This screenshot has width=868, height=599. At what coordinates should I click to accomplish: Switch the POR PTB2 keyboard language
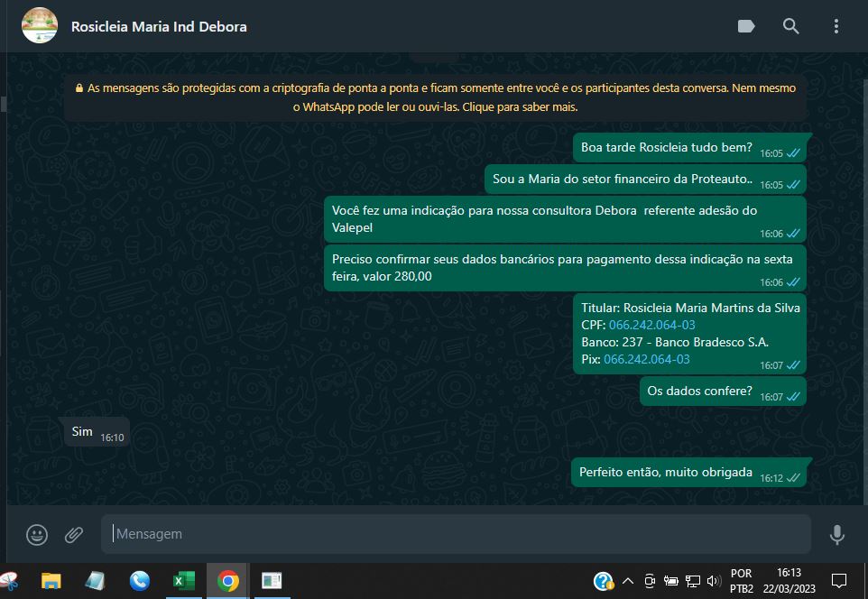click(741, 581)
